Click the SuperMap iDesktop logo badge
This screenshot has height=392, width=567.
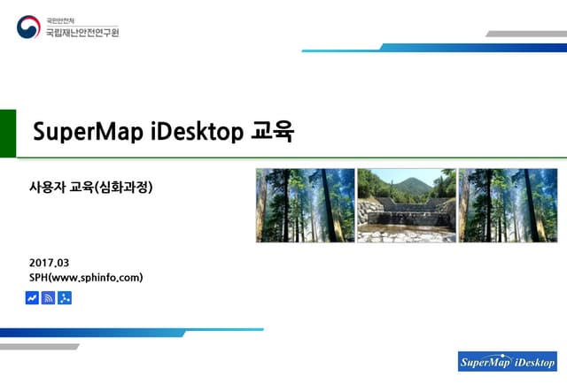coord(508,361)
